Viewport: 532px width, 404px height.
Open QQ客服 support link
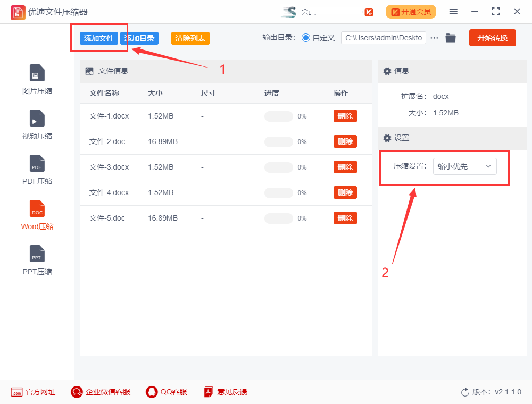click(166, 392)
